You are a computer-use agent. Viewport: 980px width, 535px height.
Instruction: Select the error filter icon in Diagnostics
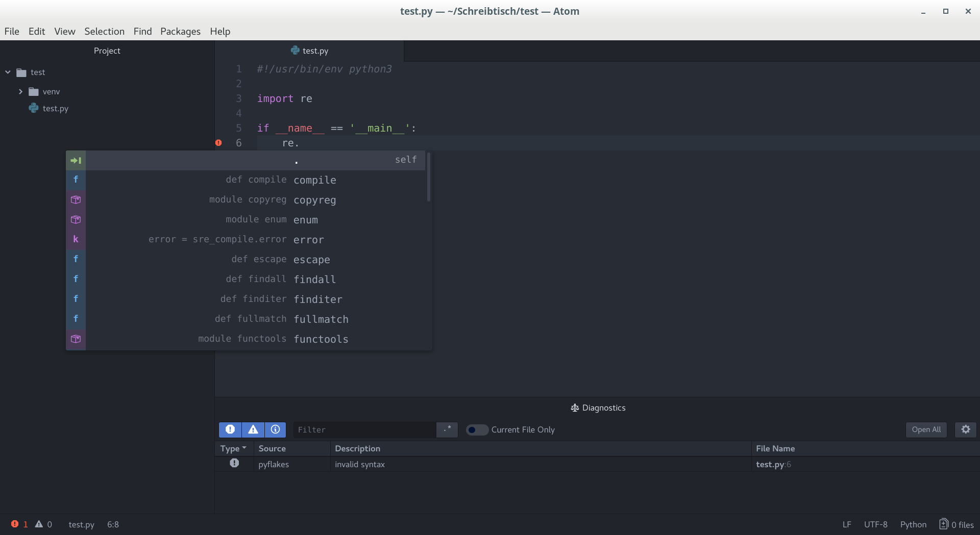[230, 430]
